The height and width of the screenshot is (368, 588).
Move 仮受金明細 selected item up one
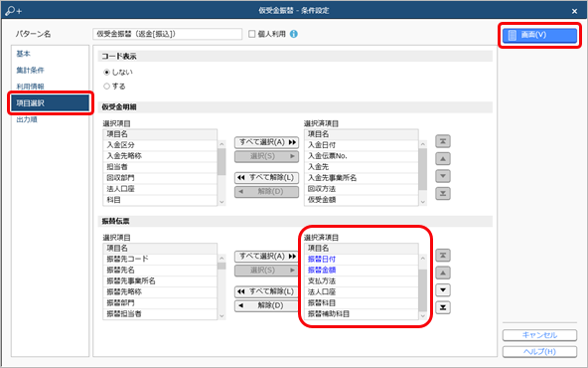pos(443,159)
